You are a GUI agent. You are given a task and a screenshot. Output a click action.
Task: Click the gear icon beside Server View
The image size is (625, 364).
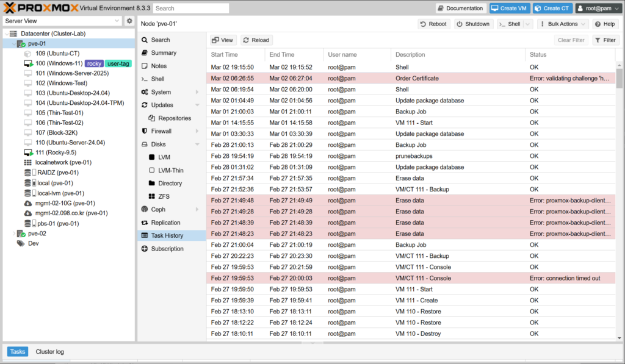129,21
